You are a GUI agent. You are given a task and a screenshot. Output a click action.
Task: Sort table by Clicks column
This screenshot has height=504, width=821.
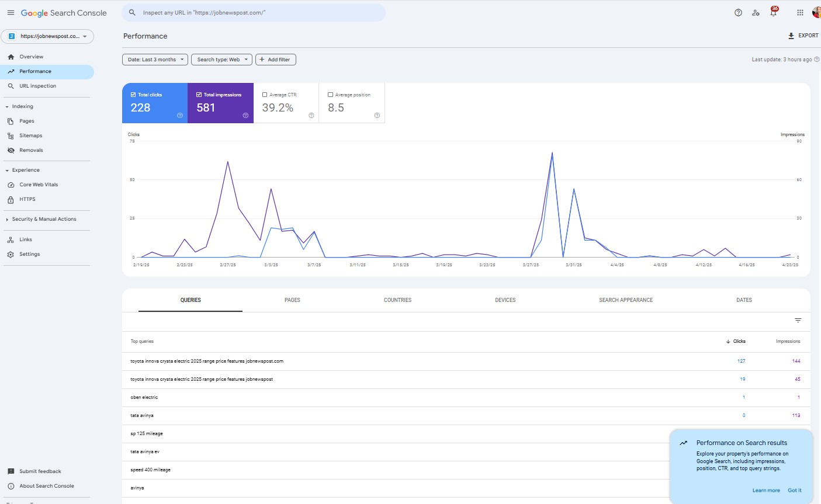pos(736,341)
